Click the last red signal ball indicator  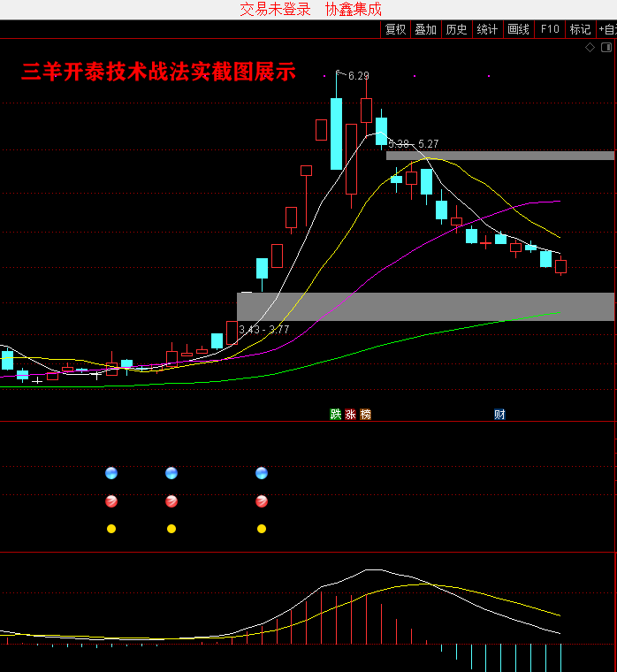tap(262, 501)
